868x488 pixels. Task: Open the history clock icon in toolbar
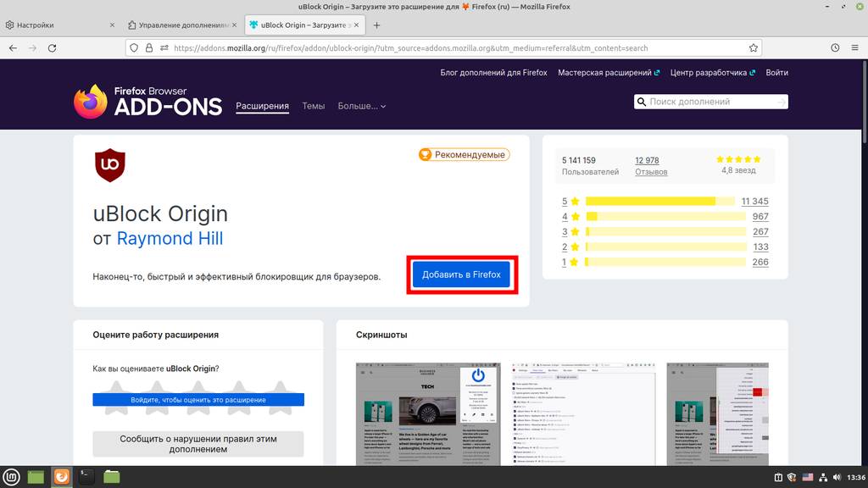coord(835,48)
